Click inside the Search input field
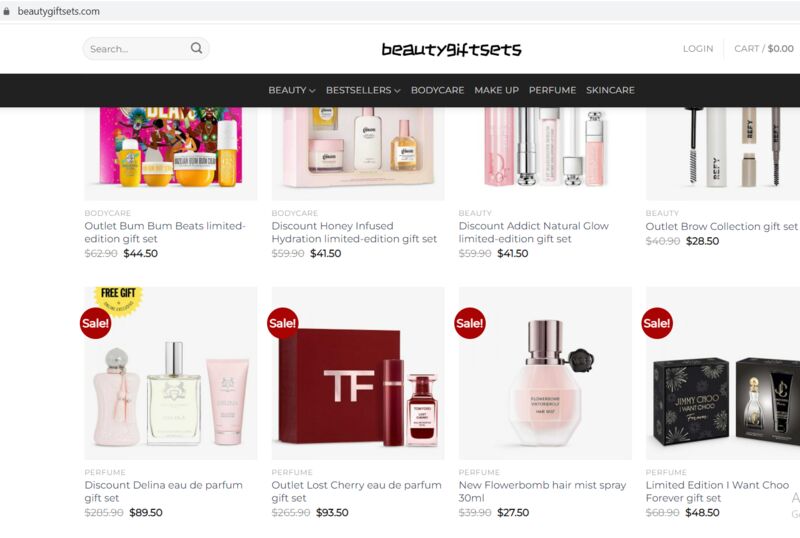Viewport: 800px width, 538px height. (136, 48)
